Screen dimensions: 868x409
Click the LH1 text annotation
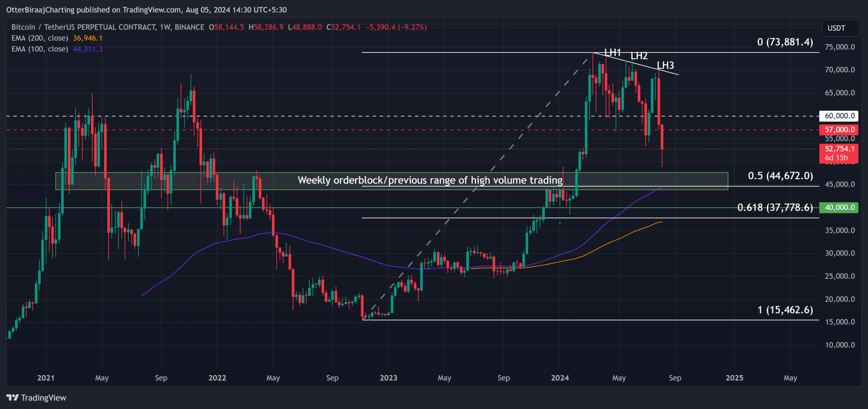point(613,53)
